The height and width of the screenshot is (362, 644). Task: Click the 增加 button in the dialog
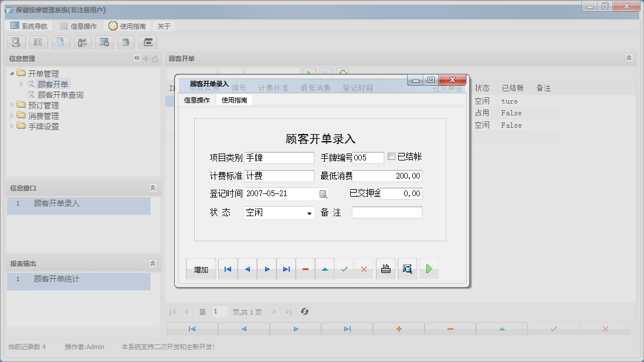pyautogui.click(x=201, y=269)
